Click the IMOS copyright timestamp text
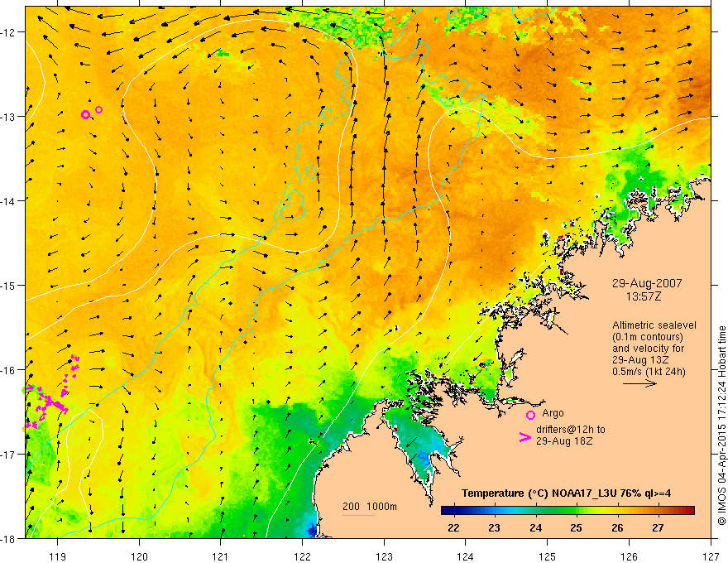The width and height of the screenshot is (728, 563). (x=721, y=426)
